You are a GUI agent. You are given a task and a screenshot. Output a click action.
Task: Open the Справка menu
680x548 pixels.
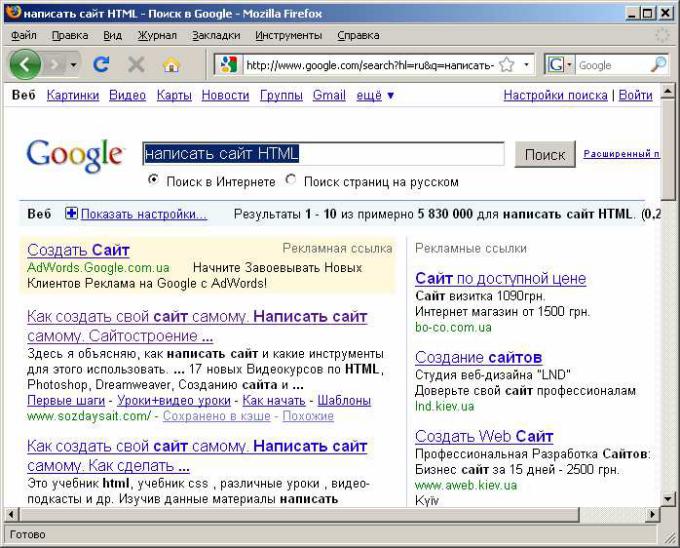358,35
